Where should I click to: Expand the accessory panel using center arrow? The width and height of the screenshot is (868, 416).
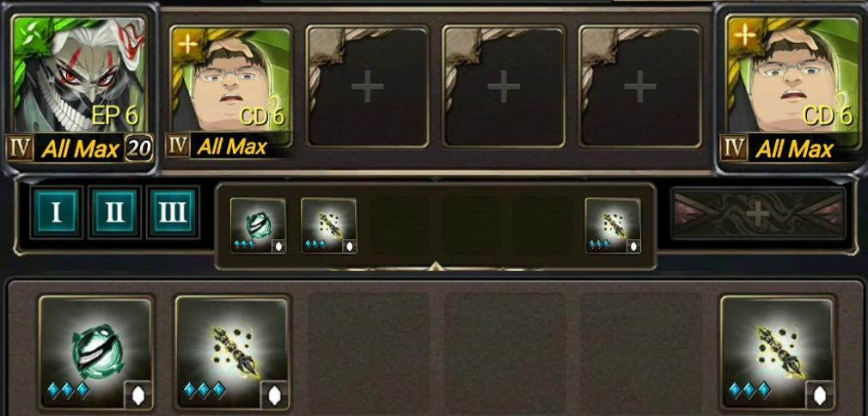pyautogui.click(x=435, y=266)
